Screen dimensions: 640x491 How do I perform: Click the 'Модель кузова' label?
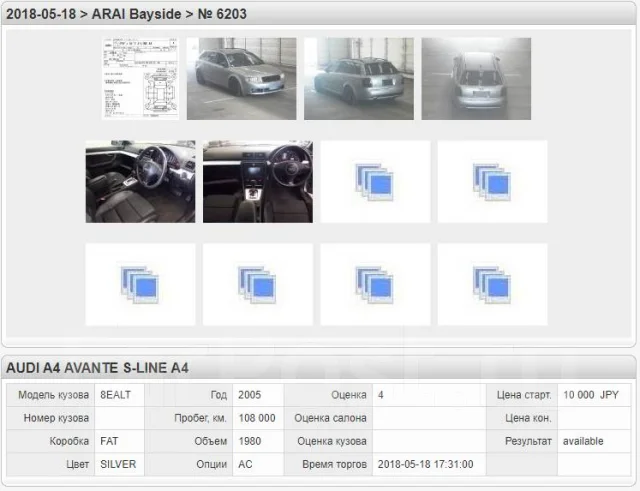point(53,395)
